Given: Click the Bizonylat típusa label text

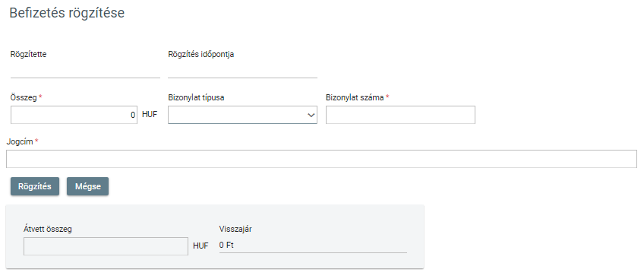Looking at the screenshot, I should point(197,97).
